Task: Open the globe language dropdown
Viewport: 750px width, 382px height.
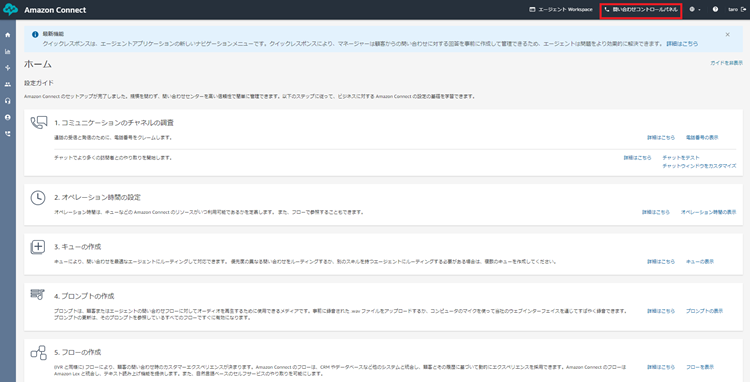Action: pyautogui.click(x=695, y=10)
